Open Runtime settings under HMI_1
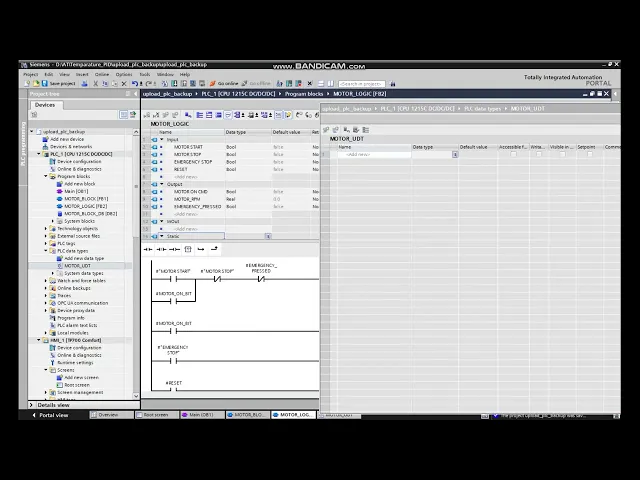The width and height of the screenshot is (640, 480). 75,362
